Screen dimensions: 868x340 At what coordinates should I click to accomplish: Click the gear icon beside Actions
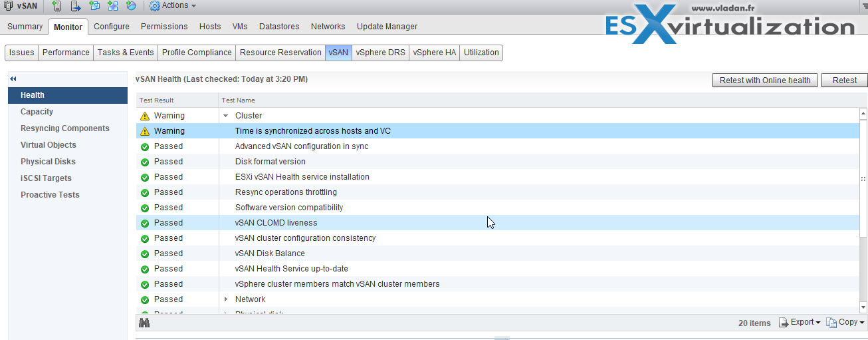[x=155, y=6]
